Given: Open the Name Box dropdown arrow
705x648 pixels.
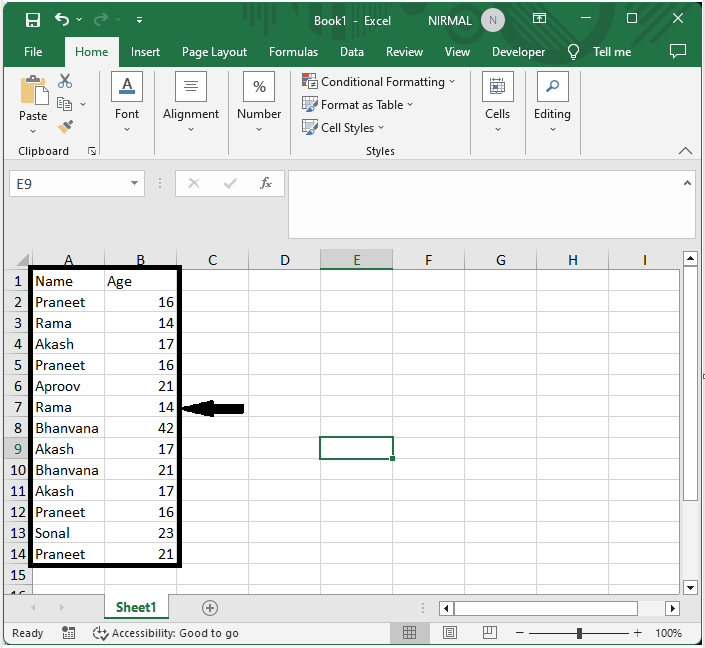Looking at the screenshot, I should coord(134,183).
